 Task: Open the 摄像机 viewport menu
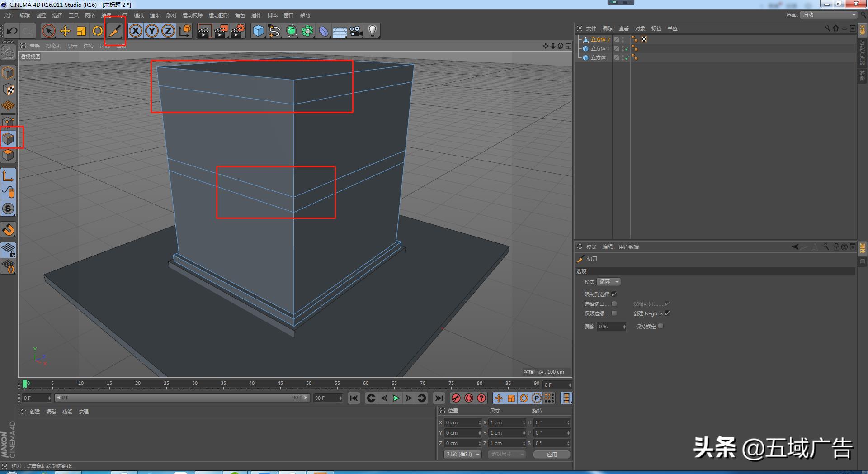(53, 46)
